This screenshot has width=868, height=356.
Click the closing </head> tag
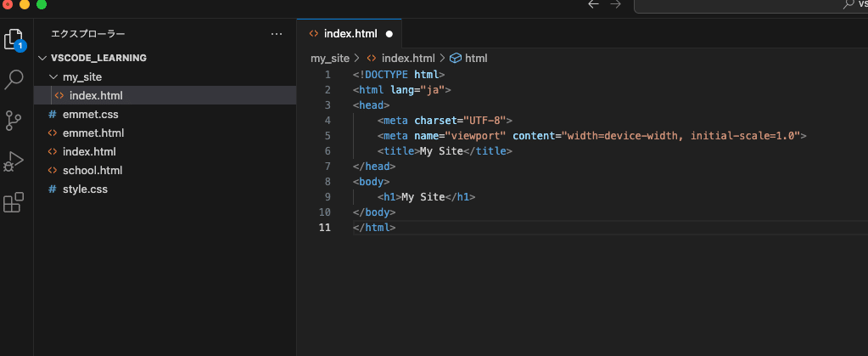374,167
